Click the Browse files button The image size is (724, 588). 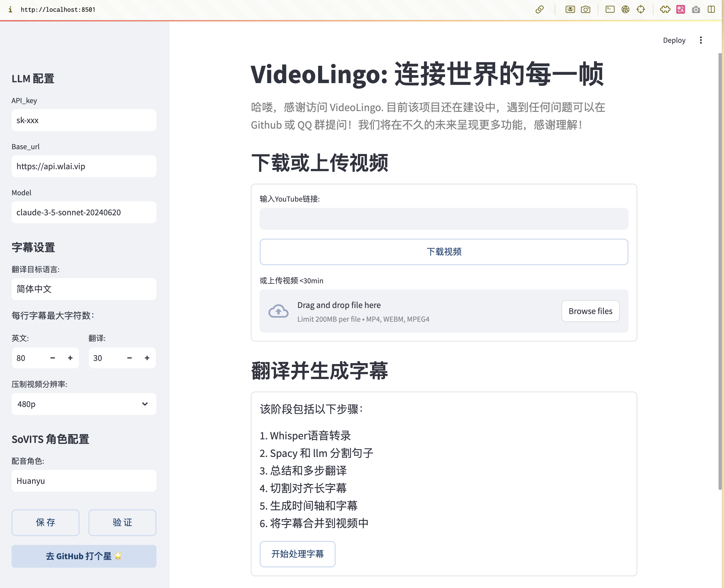click(x=590, y=311)
